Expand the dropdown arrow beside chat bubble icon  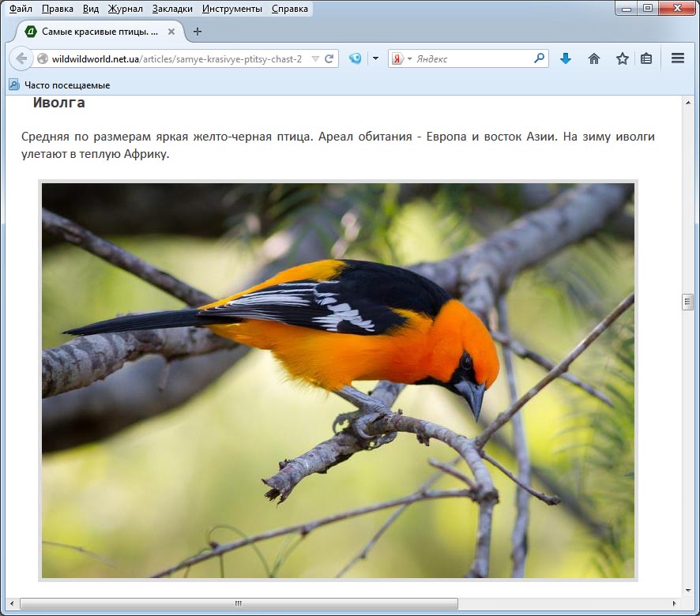(375, 58)
